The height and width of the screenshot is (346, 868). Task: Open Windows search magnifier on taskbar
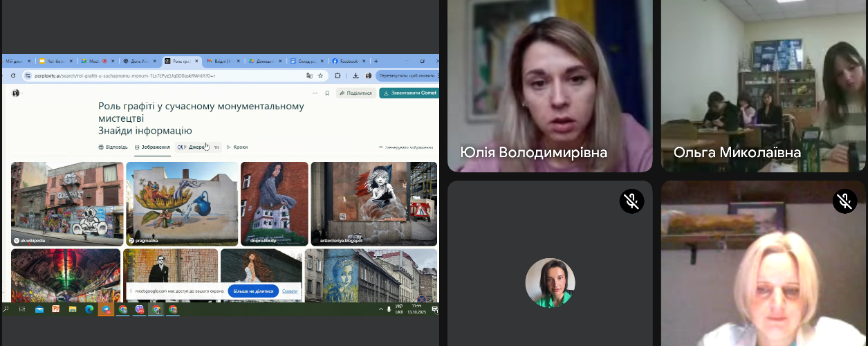point(6,309)
